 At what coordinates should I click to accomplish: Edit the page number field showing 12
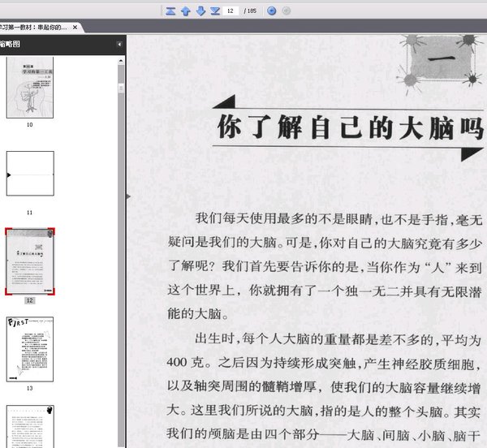click(x=231, y=11)
